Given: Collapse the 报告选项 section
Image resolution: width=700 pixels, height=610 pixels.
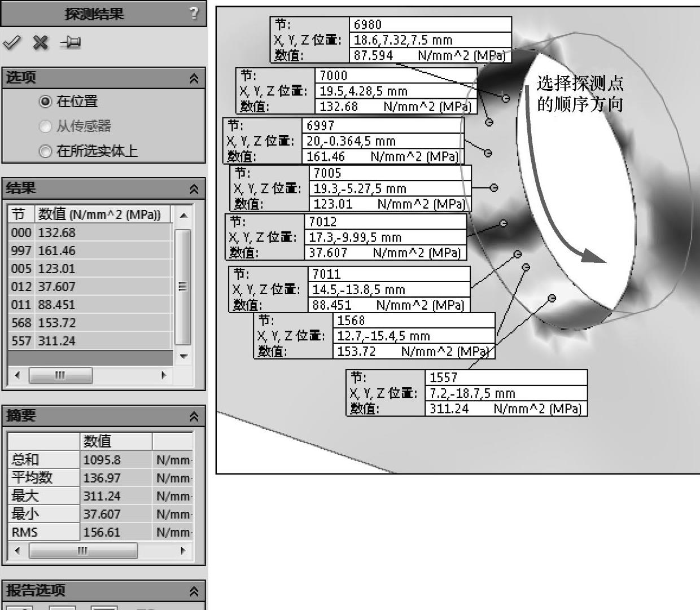Looking at the screenshot, I should 194,591.
